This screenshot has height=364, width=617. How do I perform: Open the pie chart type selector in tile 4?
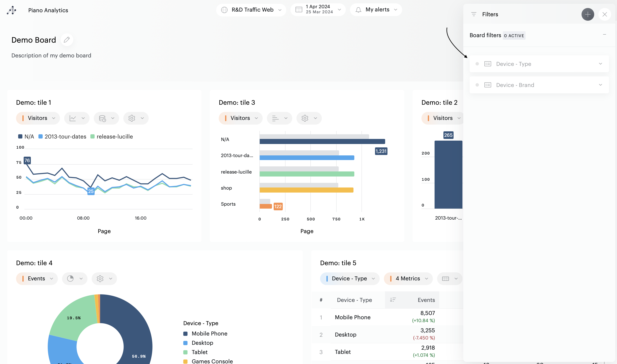[x=75, y=279]
